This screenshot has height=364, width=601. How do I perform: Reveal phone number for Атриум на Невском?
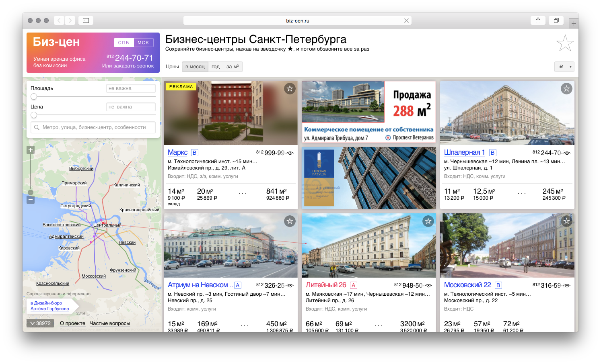[x=290, y=286]
